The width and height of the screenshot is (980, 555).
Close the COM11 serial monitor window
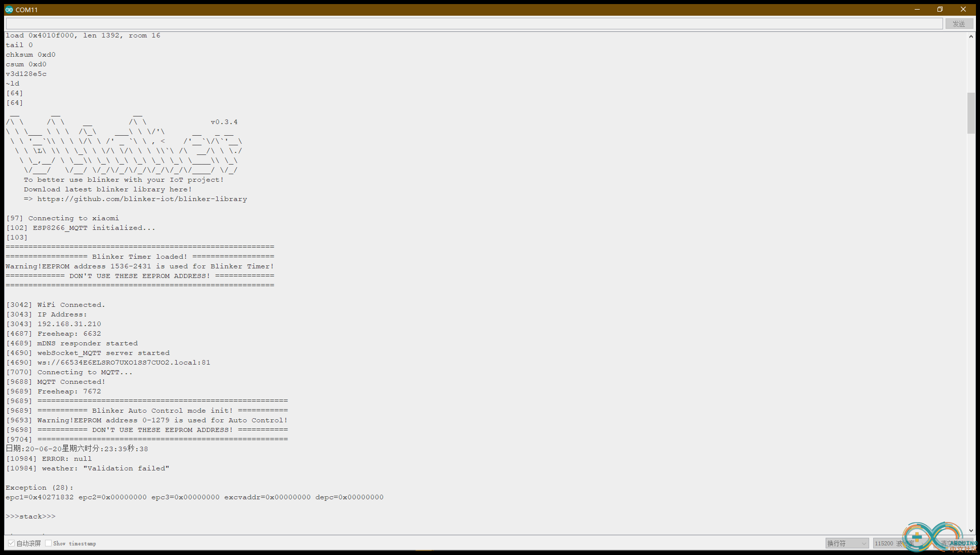963,9
